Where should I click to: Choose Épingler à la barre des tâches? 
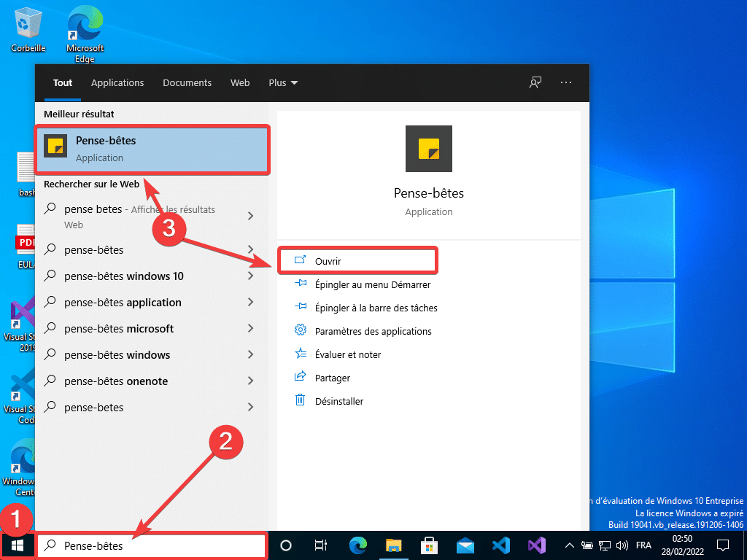(x=366, y=308)
